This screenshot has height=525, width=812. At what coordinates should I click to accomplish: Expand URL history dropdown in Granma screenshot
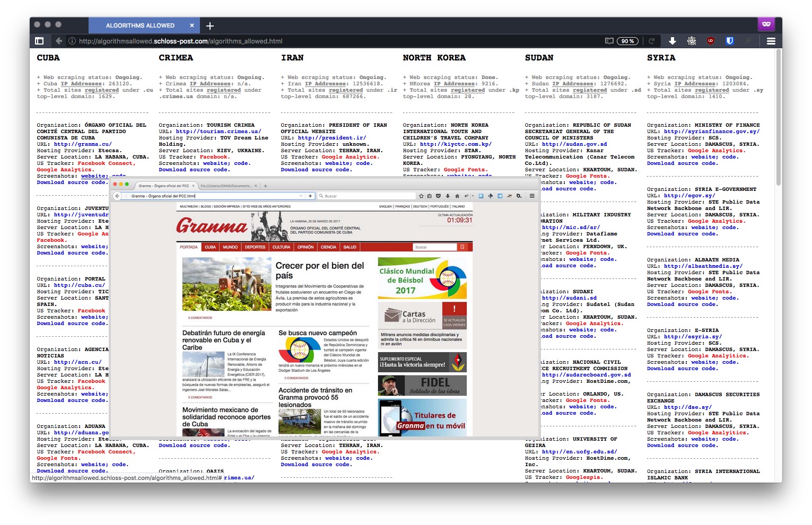(301, 196)
